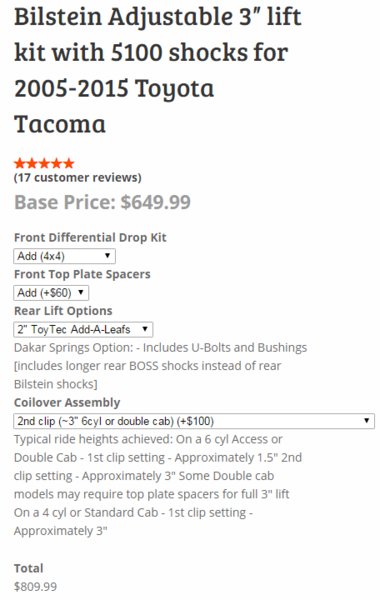Open the Front Top Plate Spacers dropdown
380x600 pixels.
pos(51,293)
